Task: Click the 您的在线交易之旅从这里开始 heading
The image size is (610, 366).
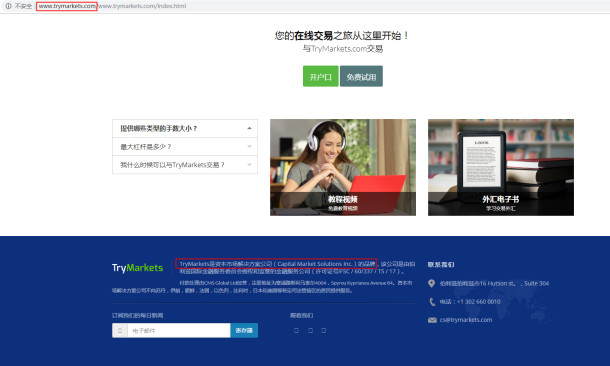Action: (x=342, y=35)
